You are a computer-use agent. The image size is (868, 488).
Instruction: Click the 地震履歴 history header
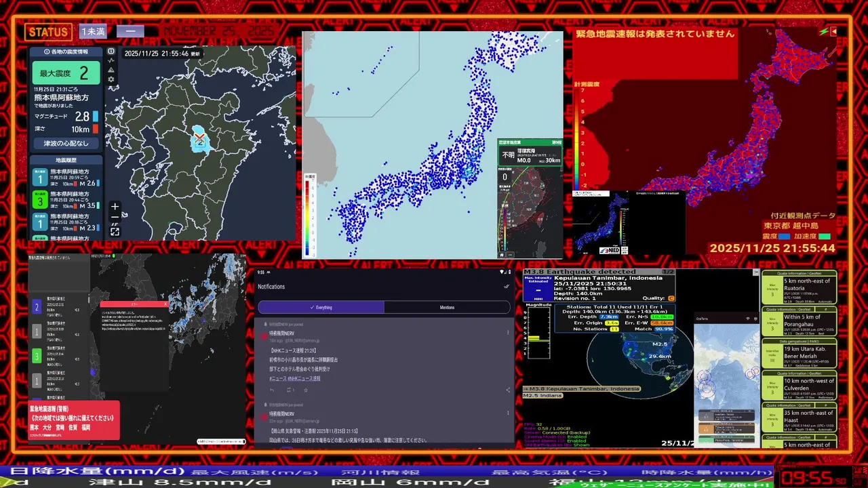66,160
